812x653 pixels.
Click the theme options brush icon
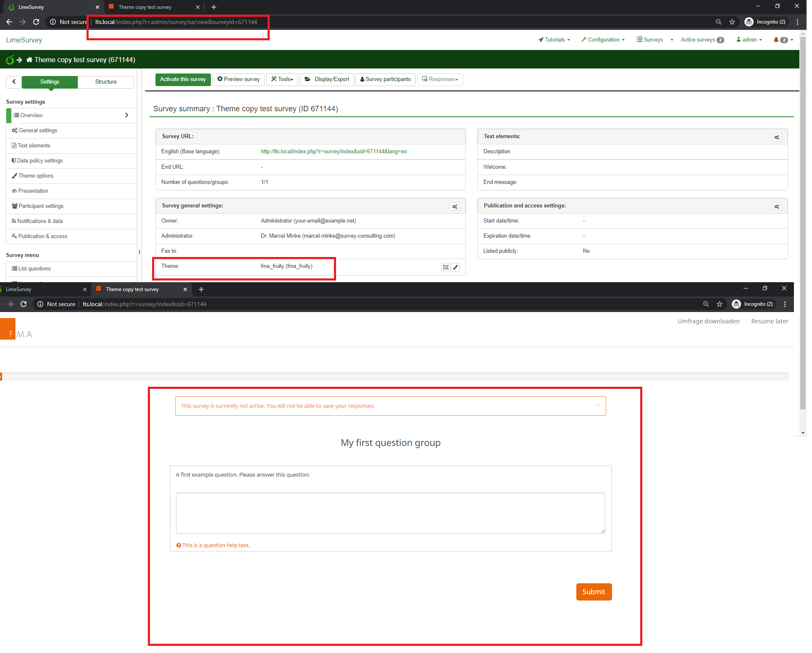click(x=456, y=267)
